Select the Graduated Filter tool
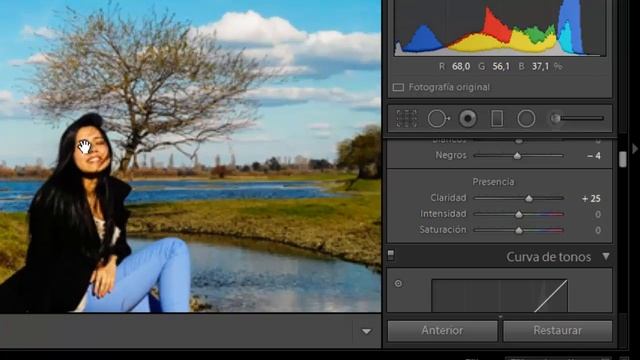This screenshot has width=640, height=360. [497, 119]
